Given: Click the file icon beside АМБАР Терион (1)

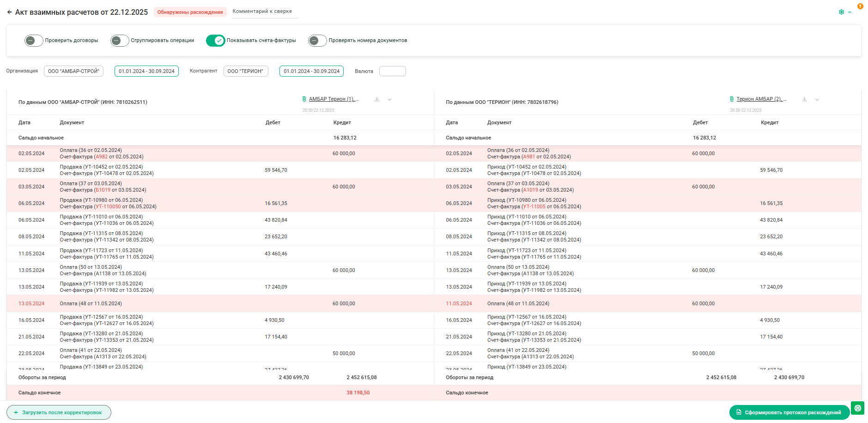Looking at the screenshot, I should 304,99.
